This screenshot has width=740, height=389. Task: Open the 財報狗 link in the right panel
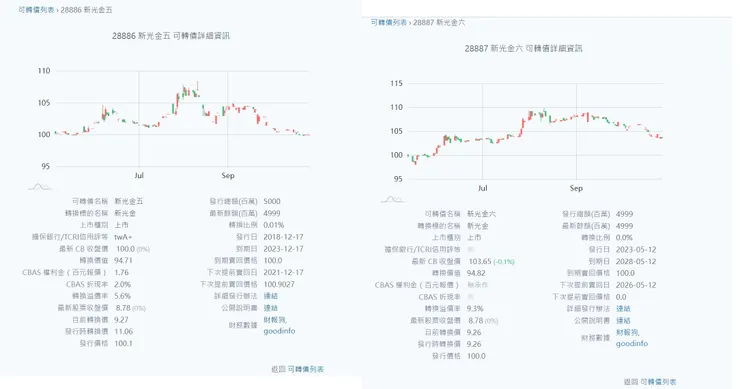(x=627, y=333)
